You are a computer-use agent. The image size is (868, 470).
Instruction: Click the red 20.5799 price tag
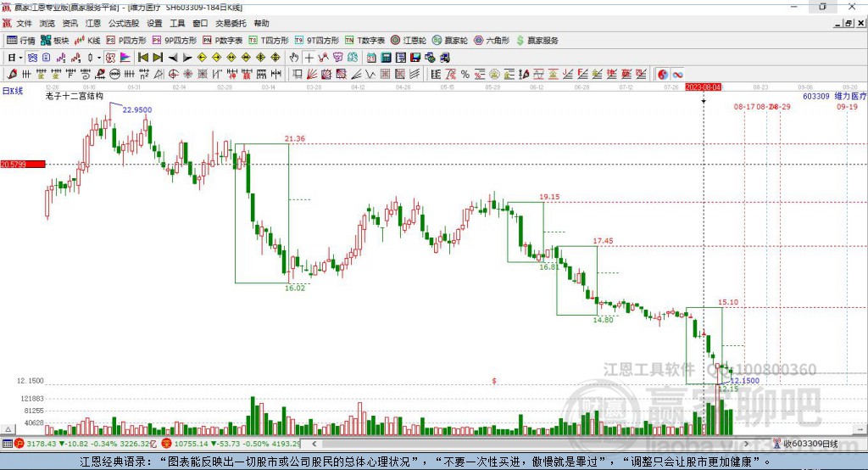[23, 164]
